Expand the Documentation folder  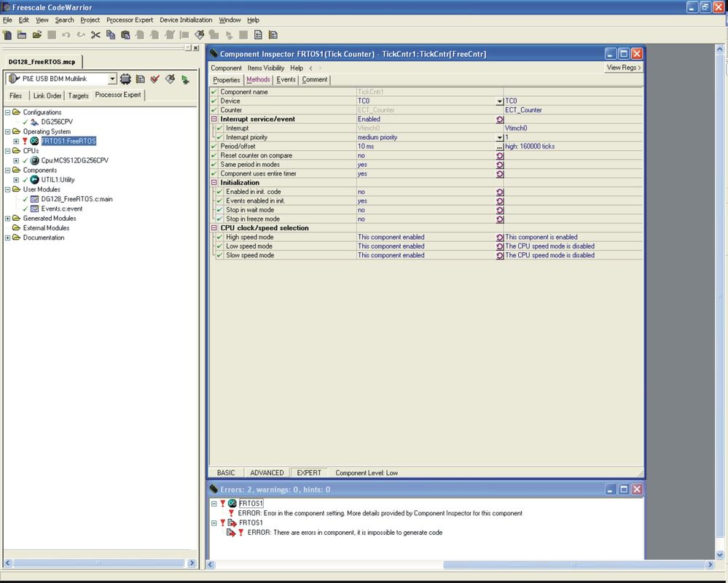pyautogui.click(x=7, y=238)
